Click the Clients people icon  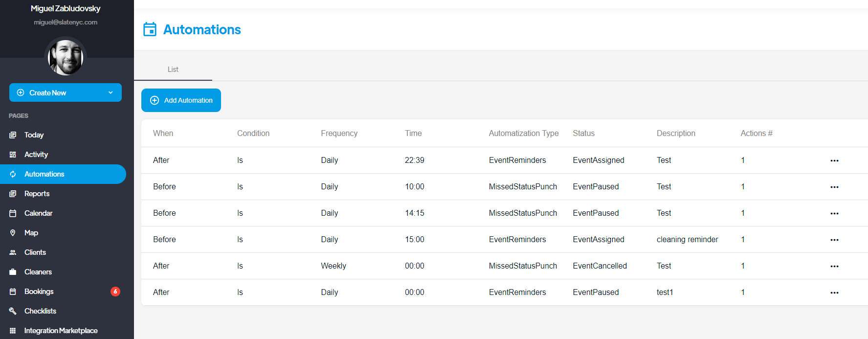click(x=13, y=252)
